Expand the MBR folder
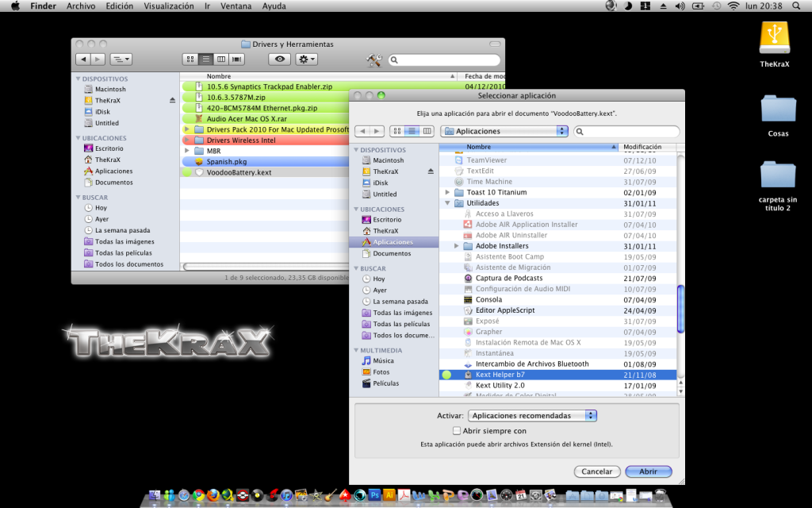This screenshot has height=508, width=812. point(187,151)
